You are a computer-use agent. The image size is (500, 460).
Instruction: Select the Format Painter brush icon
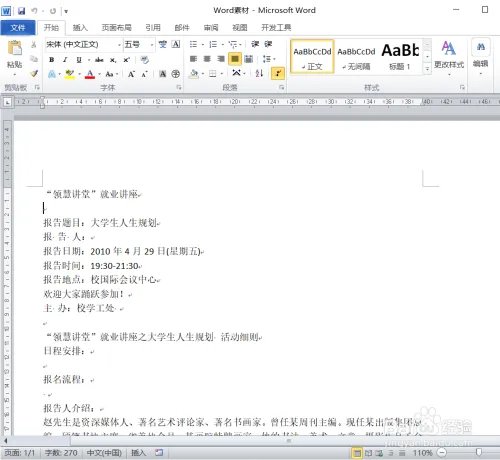pos(34,73)
